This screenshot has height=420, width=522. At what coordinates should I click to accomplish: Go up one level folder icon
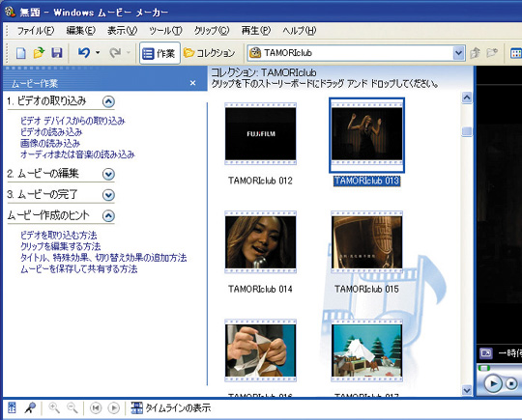click(x=475, y=52)
